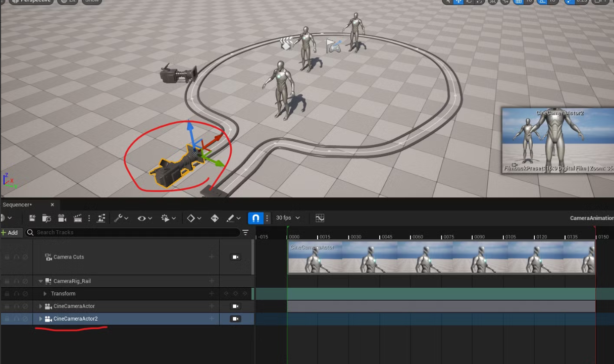Open the Curve Editor
Viewport: 614px width, 364px height.
click(x=320, y=218)
